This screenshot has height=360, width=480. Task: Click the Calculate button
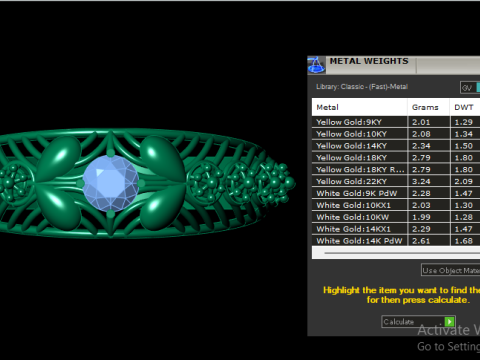[x=418, y=322]
